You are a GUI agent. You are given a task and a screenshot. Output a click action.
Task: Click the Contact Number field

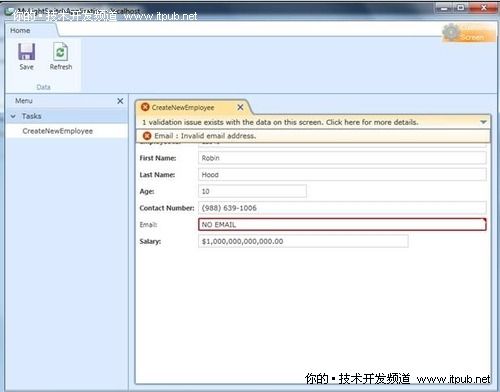[x=342, y=208]
